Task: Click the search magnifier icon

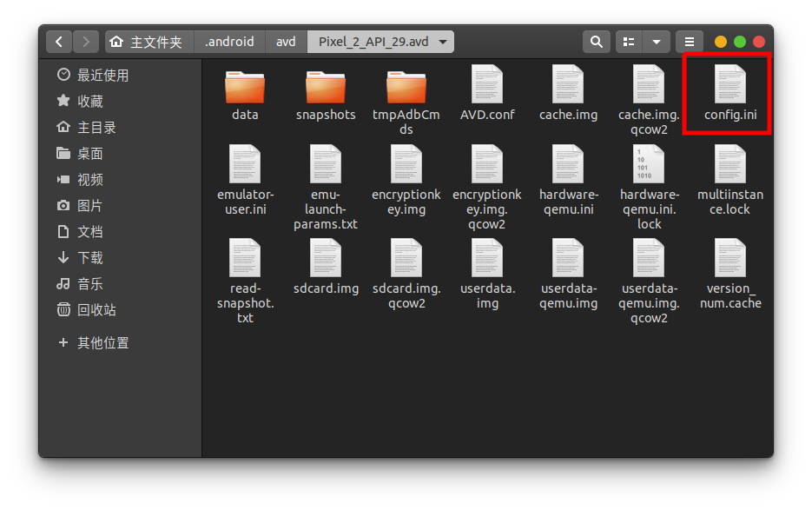Action: pos(596,41)
